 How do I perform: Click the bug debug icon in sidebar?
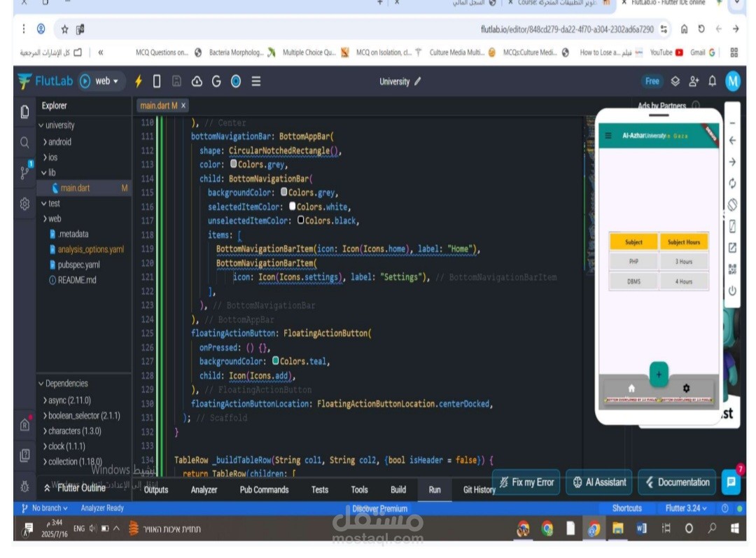pos(24,486)
